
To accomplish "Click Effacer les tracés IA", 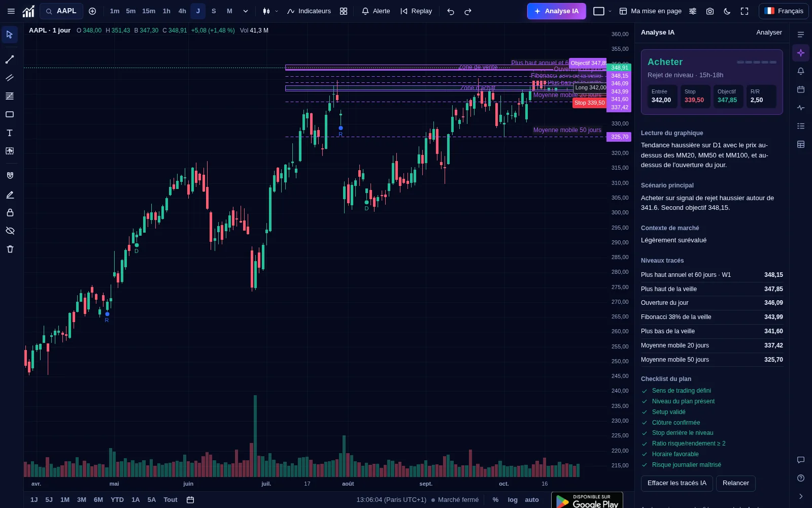I will coord(677,483).
